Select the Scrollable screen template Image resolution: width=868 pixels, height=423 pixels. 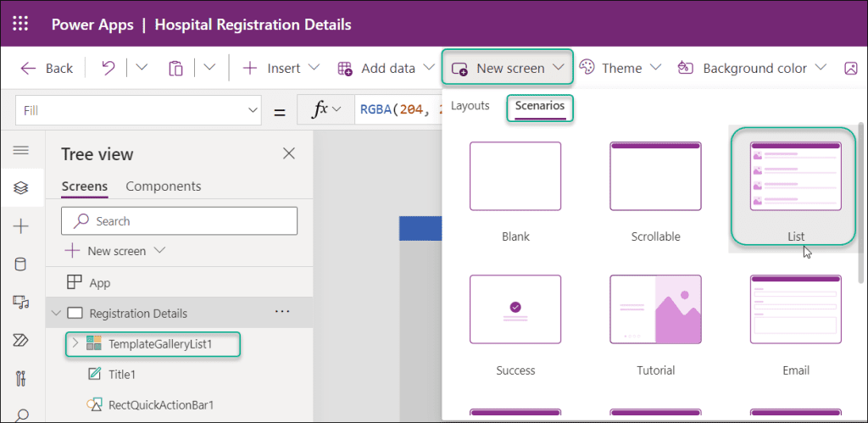[655, 191]
